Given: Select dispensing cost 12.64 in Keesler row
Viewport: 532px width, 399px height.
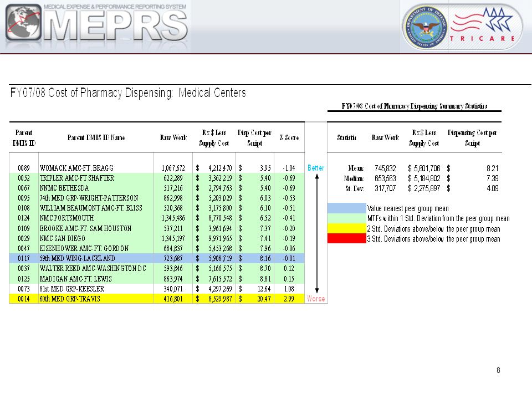Looking at the screenshot, I should (x=264, y=289).
